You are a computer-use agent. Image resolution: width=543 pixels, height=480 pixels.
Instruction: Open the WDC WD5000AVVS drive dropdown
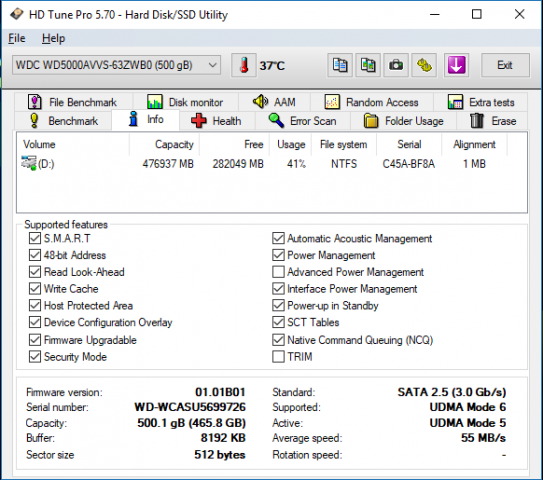click(116, 65)
